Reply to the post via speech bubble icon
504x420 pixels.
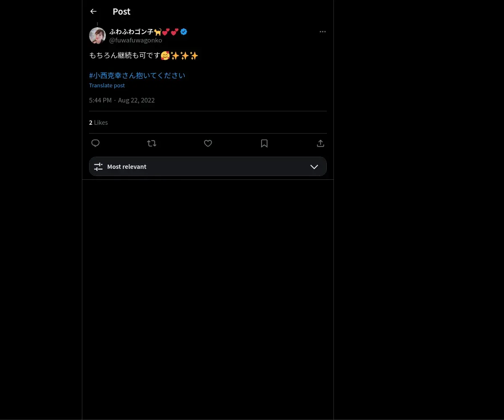[95, 143]
